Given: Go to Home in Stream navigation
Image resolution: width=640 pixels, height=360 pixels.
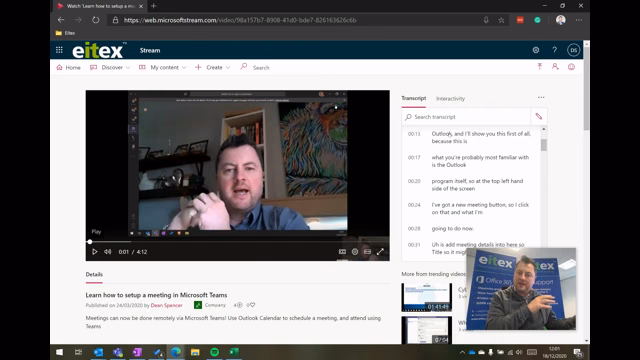Looking at the screenshot, I should click(x=69, y=67).
